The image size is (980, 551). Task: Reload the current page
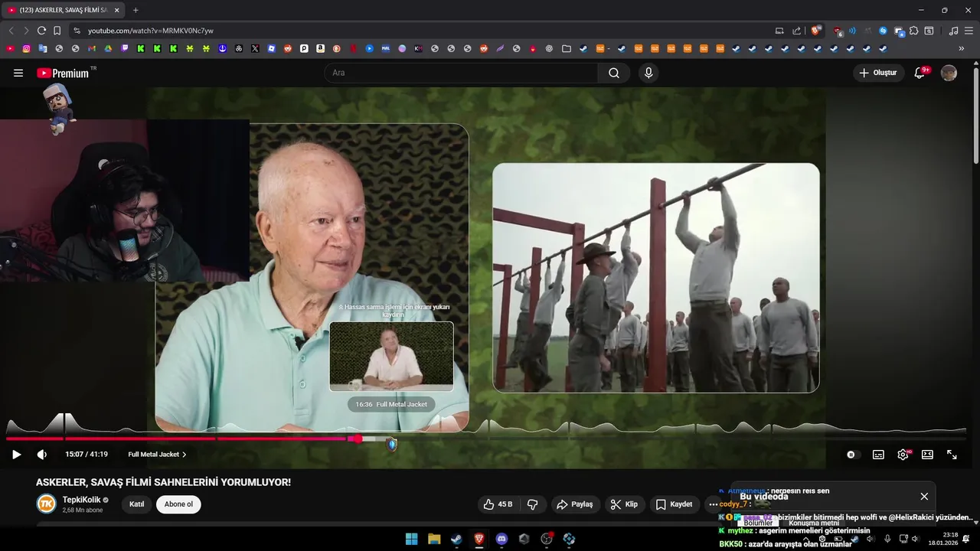click(41, 31)
